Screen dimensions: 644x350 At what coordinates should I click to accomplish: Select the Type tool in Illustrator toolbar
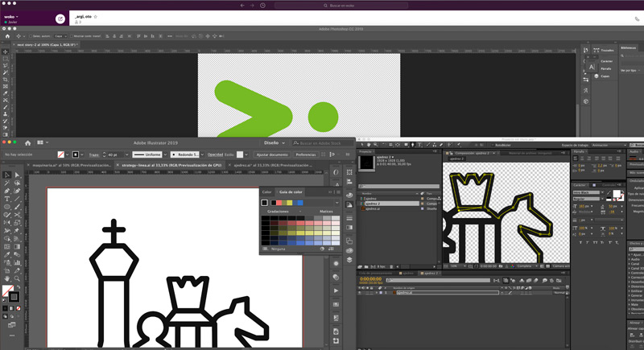click(x=6, y=198)
